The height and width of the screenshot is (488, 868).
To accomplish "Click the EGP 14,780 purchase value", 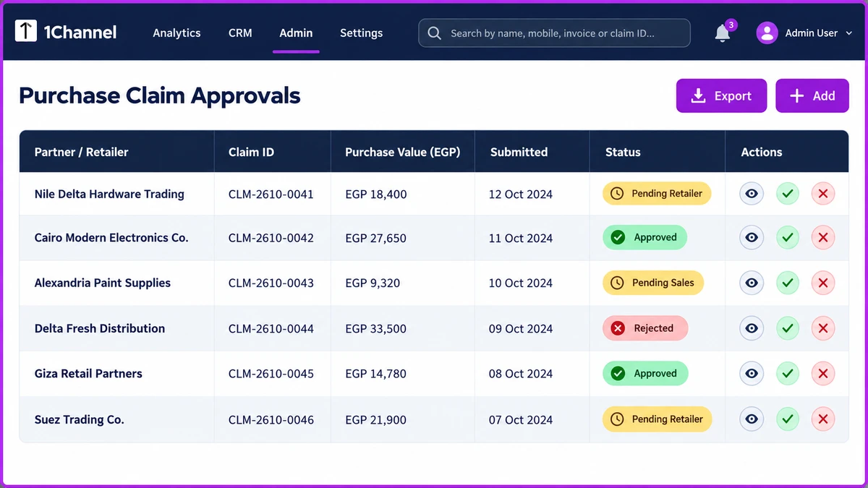I will 375,374.
